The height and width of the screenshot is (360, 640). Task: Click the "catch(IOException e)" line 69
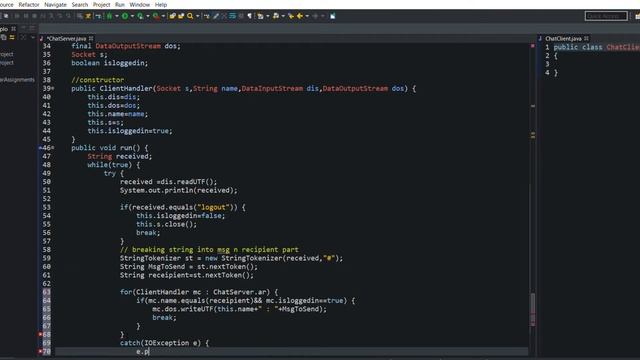pyautogui.click(x=164, y=343)
